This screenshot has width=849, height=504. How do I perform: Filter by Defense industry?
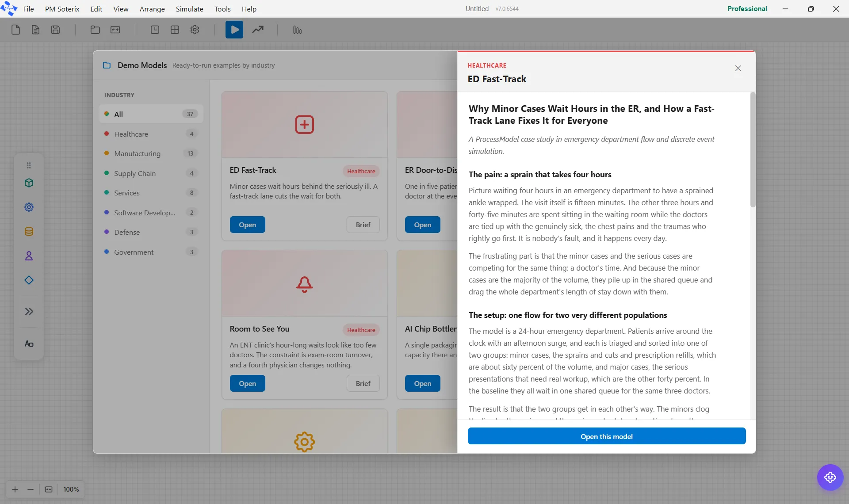[x=151, y=232]
